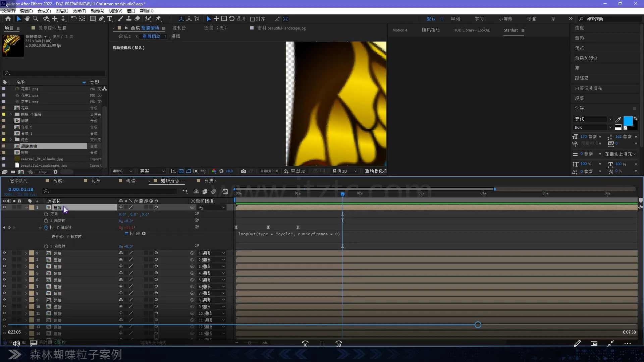
Task: Select the Zoom magnifier tool
Action: (x=35, y=19)
